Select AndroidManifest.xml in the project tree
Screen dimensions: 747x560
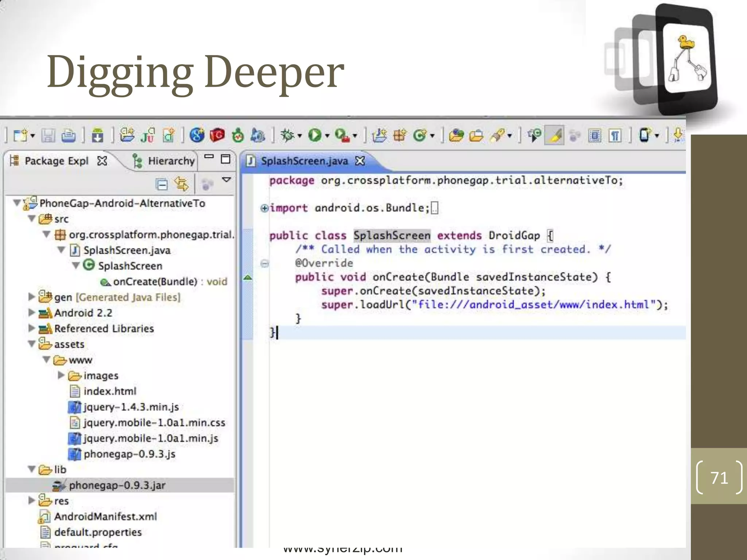[x=105, y=517]
